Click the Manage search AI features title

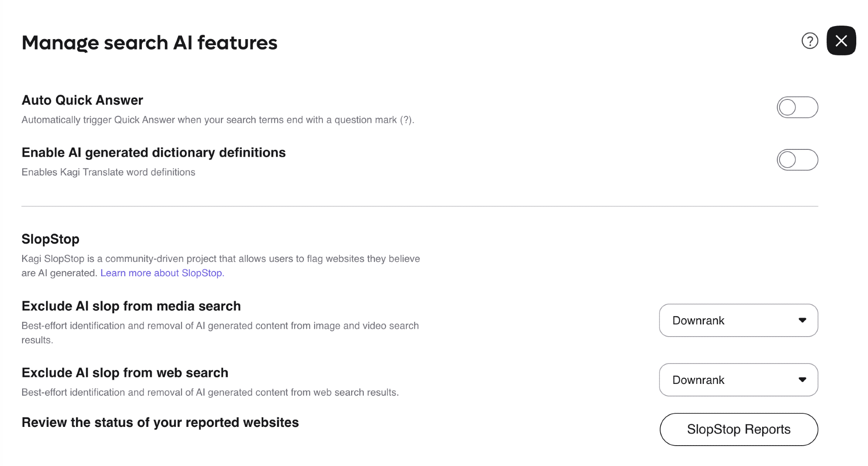point(149,43)
